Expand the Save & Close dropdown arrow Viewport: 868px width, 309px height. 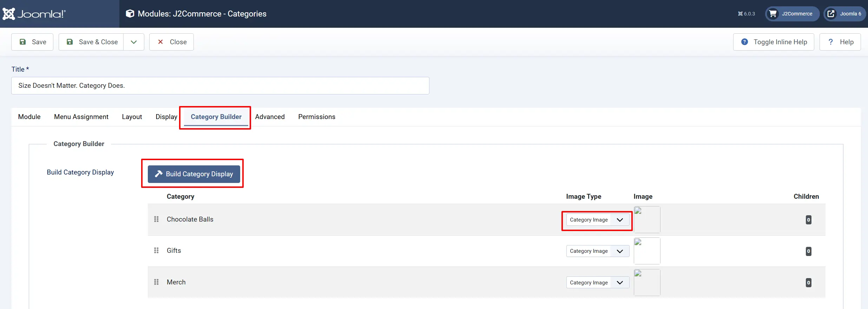click(134, 42)
